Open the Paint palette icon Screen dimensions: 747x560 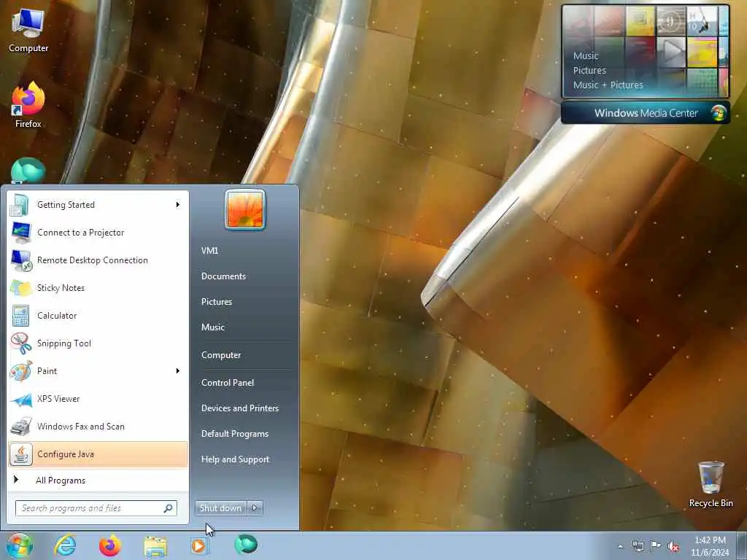tap(21, 371)
